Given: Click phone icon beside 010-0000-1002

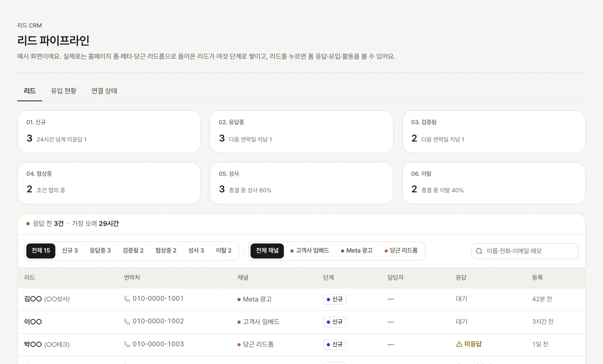Looking at the screenshot, I should click(x=127, y=321).
